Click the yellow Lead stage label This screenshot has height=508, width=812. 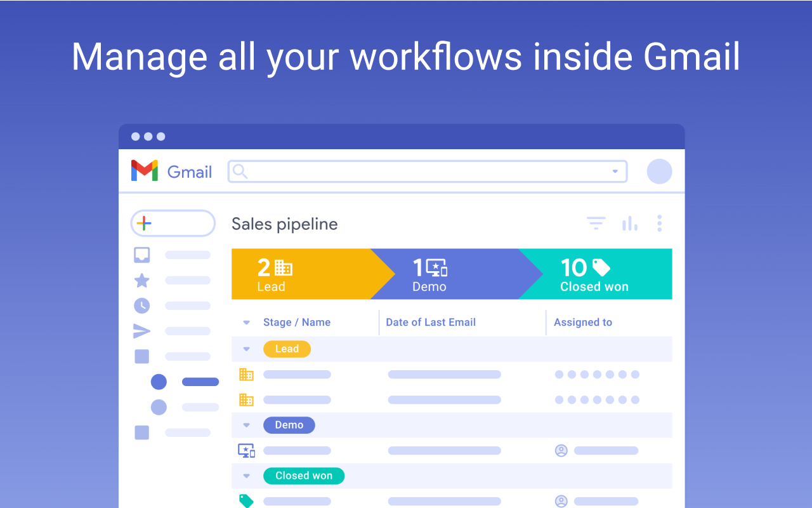(287, 349)
